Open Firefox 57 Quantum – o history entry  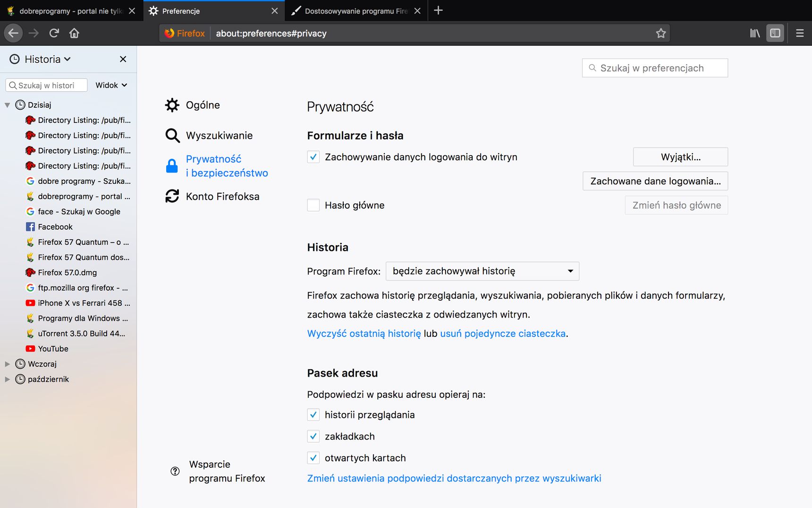pos(68,242)
